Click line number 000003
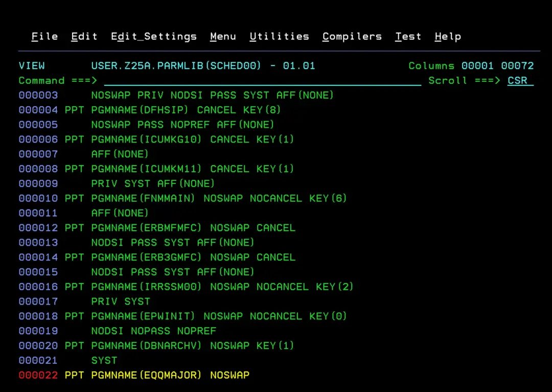552x392 pixels. tap(38, 96)
